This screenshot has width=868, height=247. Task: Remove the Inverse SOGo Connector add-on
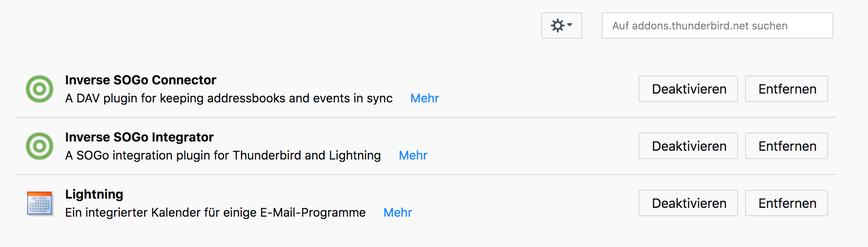(x=786, y=89)
